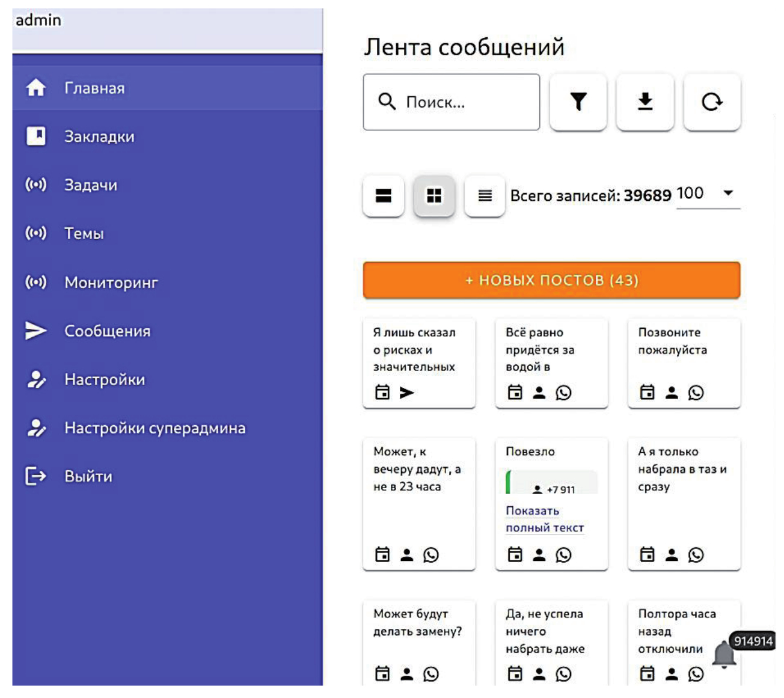This screenshot has width=784, height=698.
Task: Click person icon on "Всё равно придётся" card
Action: coord(539,393)
